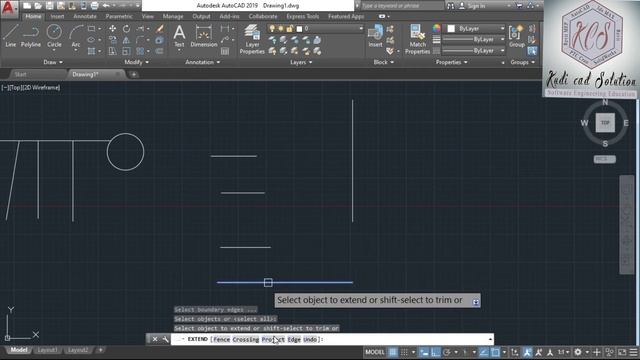
Task: Toggle object snap in status bar
Action: tap(495, 352)
